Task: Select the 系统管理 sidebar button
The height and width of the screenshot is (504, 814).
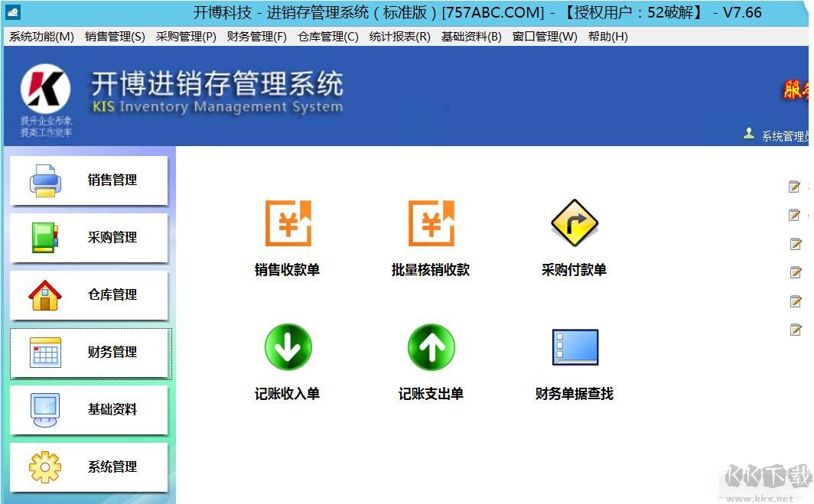Action: (89, 467)
